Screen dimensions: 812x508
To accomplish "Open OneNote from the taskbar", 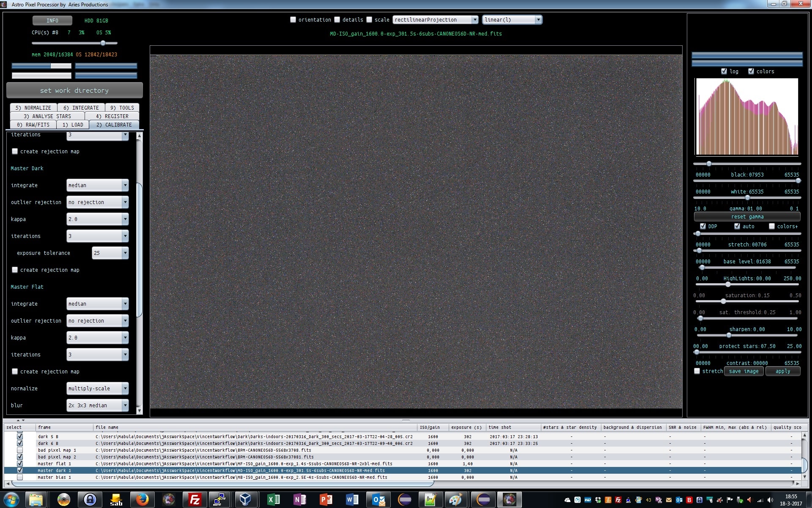I will (x=299, y=500).
